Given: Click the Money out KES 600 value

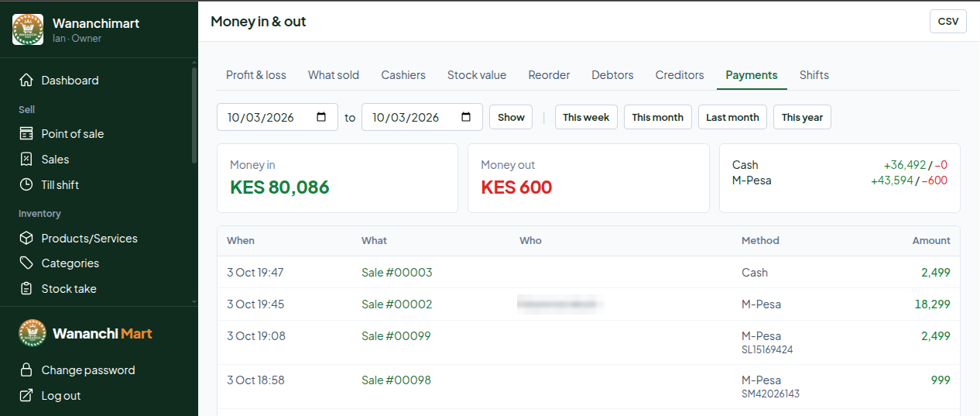Looking at the screenshot, I should tap(516, 187).
